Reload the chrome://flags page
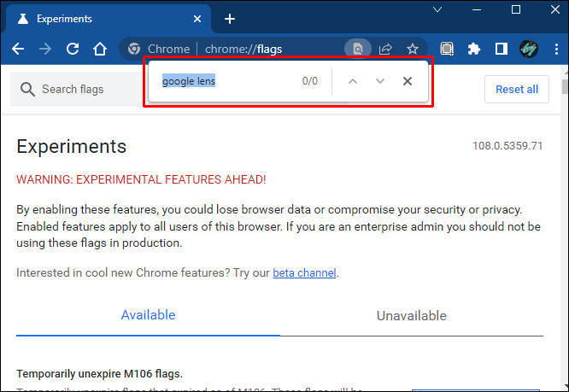The height and width of the screenshot is (392, 569). point(73,49)
